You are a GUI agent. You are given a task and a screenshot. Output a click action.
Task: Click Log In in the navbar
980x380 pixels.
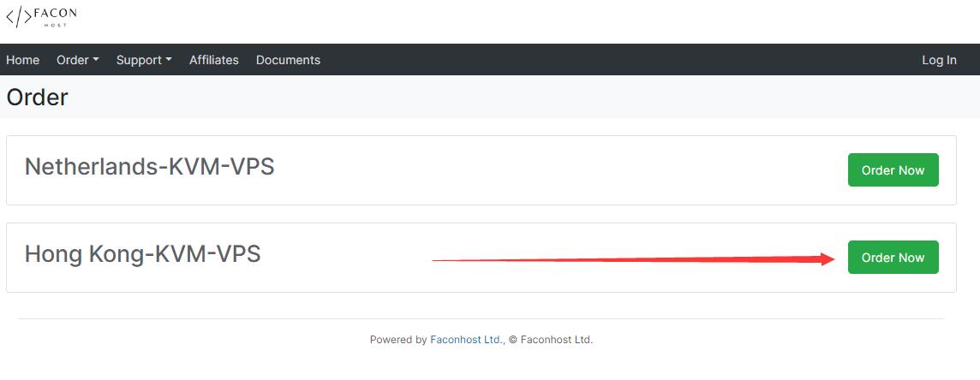click(x=939, y=60)
